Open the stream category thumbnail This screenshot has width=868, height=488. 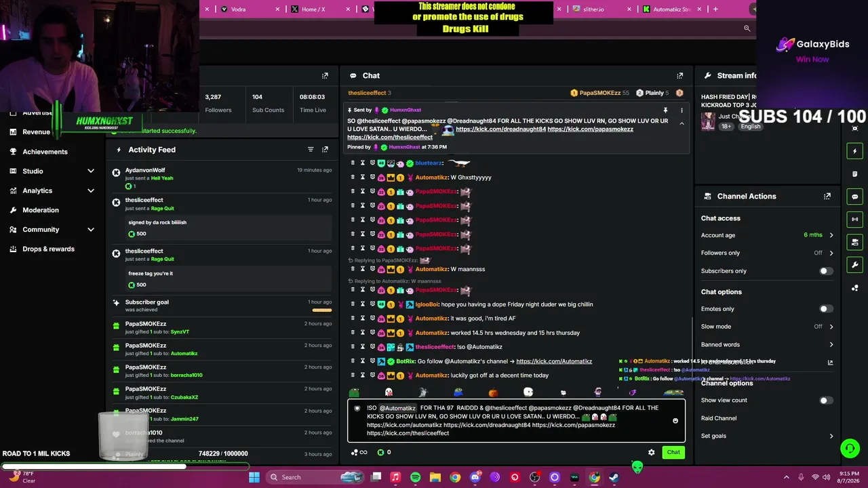pyautogui.click(x=708, y=121)
